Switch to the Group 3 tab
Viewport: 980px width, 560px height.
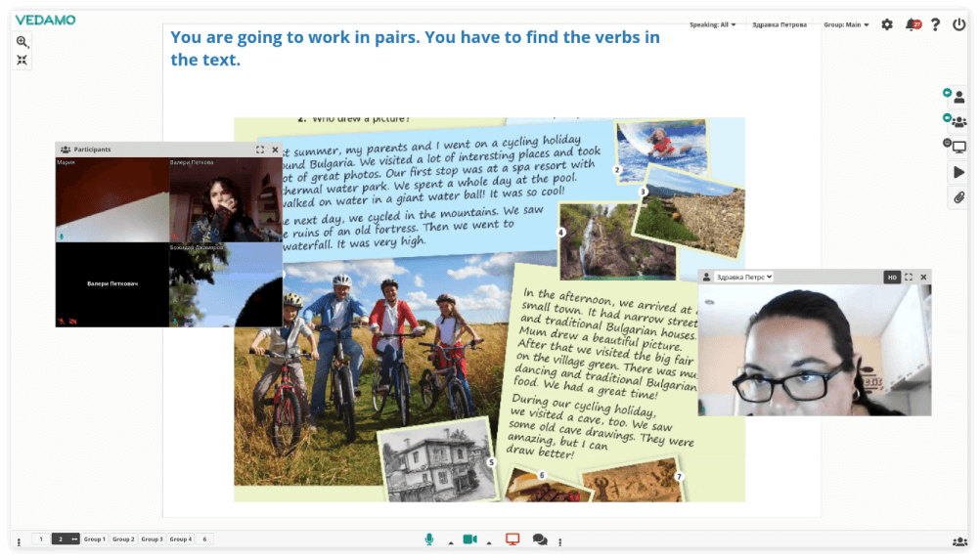152,538
